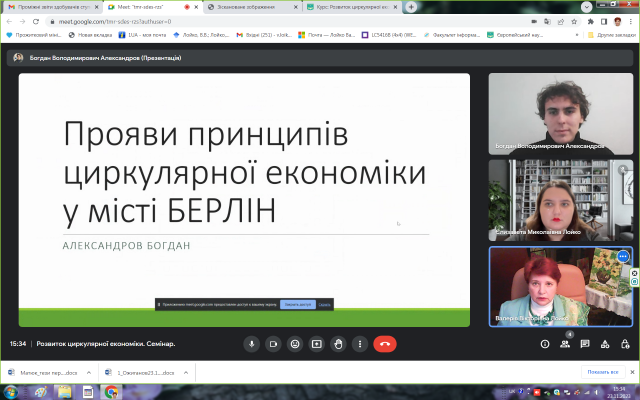Image resolution: width=640 pixels, height=400 pixels.
Task: Click the present screen icon
Action: click(317, 343)
